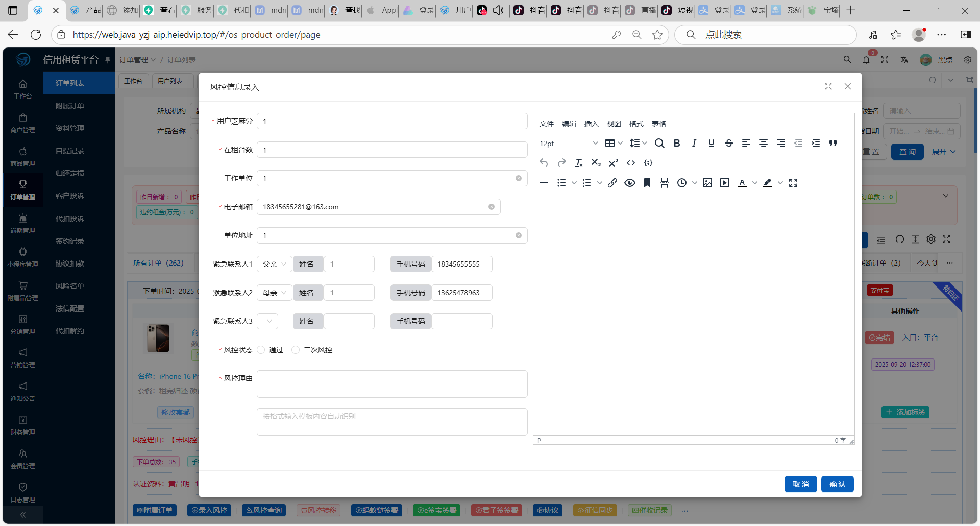Select the 二次风控 radio option

(x=296, y=350)
